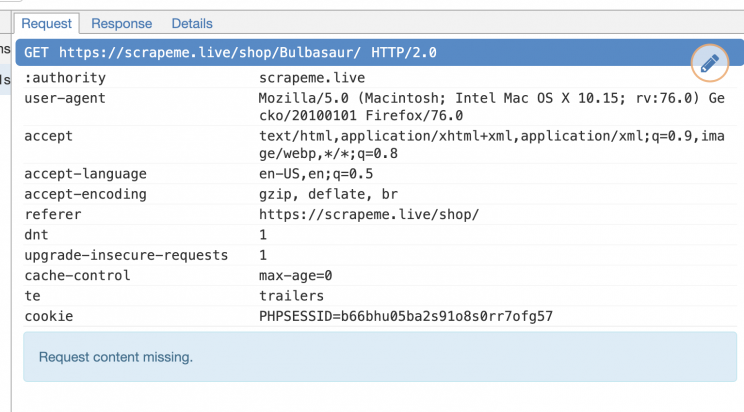This screenshot has height=412, width=744.
Task: Select the upgrade-insecure-requests header name
Action: pos(126,255)
